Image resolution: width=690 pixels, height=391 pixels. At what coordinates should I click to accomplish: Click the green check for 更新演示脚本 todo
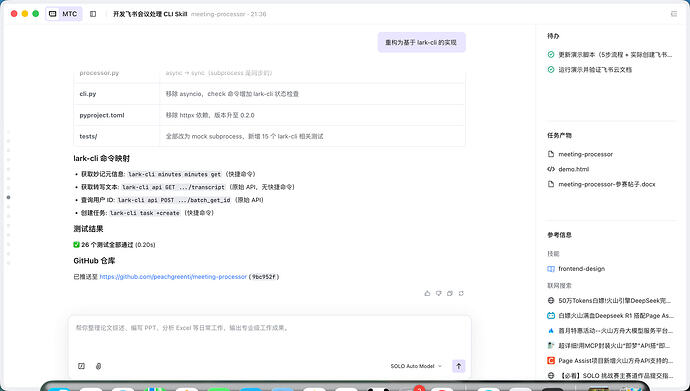click(551, 55)
